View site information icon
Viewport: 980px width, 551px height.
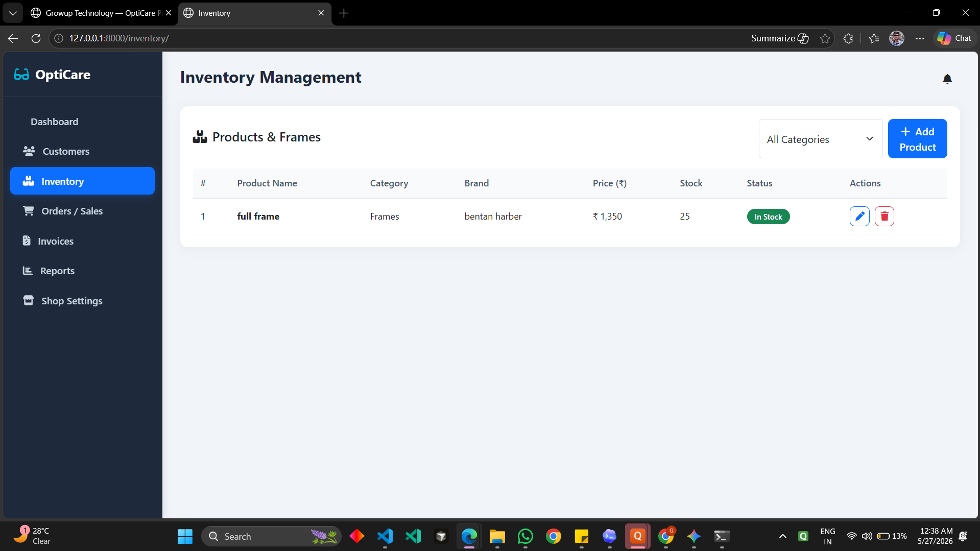[x=59, y=38]
